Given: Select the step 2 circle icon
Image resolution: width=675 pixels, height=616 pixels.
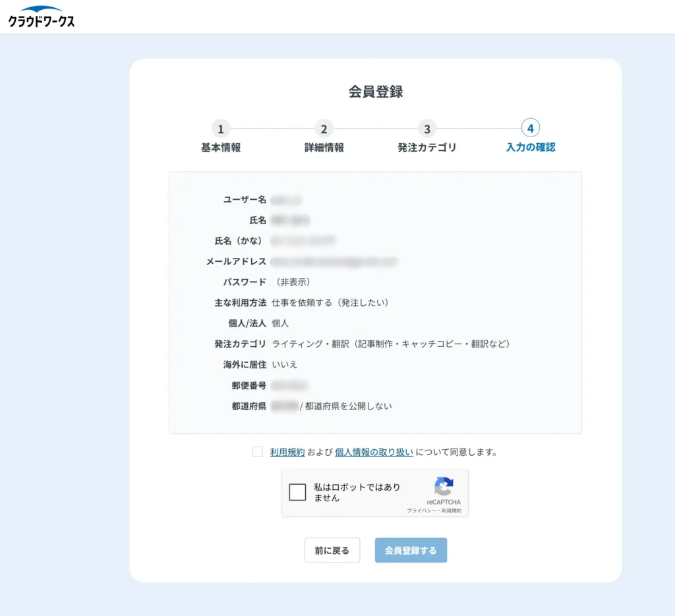Looking at the screenshot, I should tap(324, 129).
